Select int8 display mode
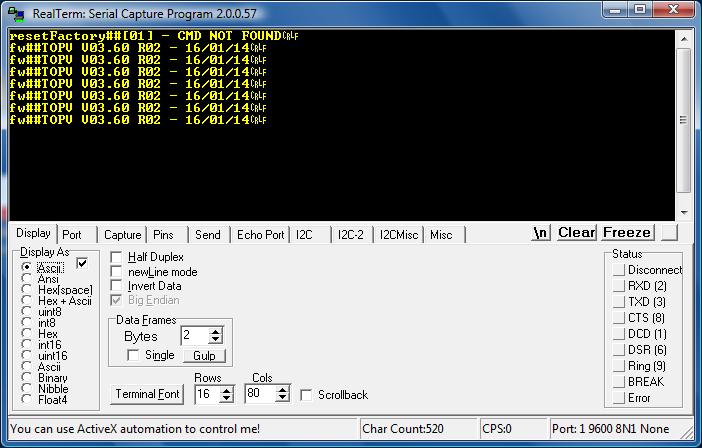 (26, 322)
